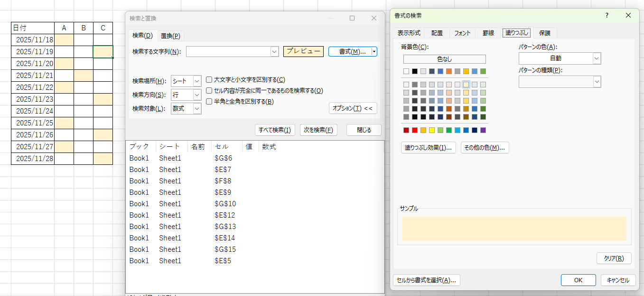
Task: Click the 検索する文字列 input field
Action: coord(228,52)
